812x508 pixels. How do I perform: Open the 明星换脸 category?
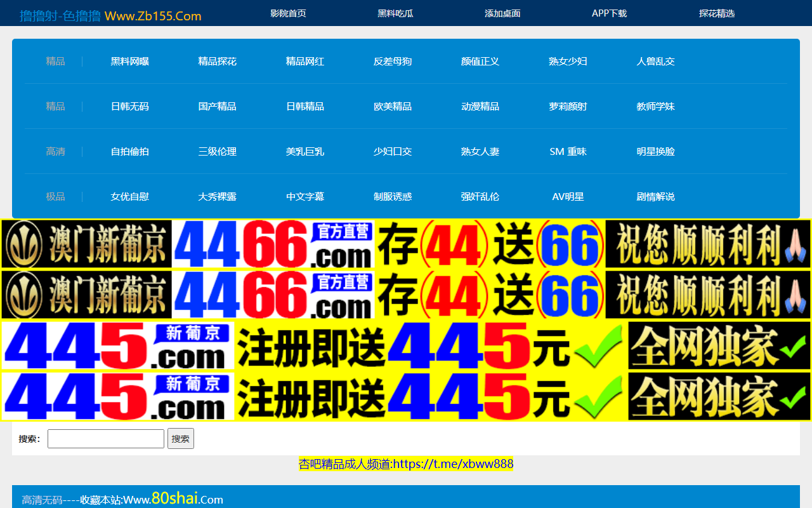(656, 152)
